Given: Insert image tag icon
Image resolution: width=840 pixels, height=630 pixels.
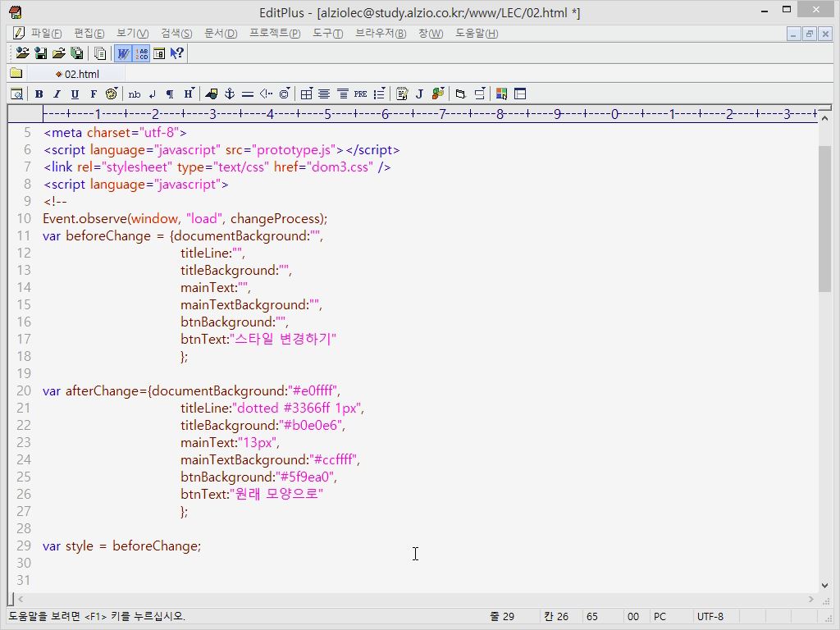Looking at the screenshot, I should point(212,94).
